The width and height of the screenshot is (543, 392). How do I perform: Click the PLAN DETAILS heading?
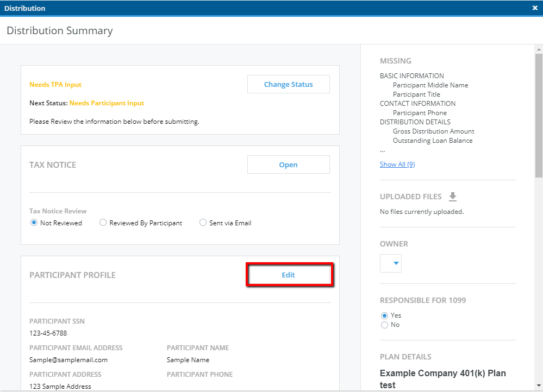[405, 357]
